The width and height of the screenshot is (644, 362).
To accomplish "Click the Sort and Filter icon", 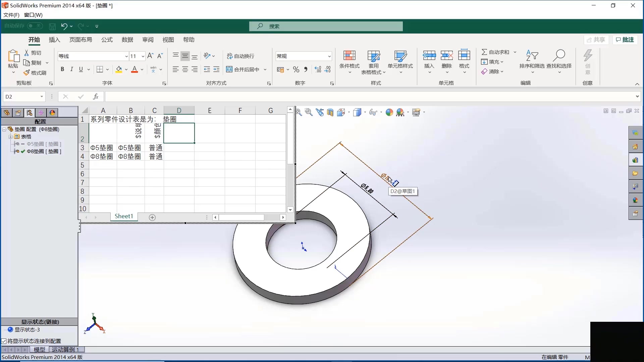I will coord(532,56).
